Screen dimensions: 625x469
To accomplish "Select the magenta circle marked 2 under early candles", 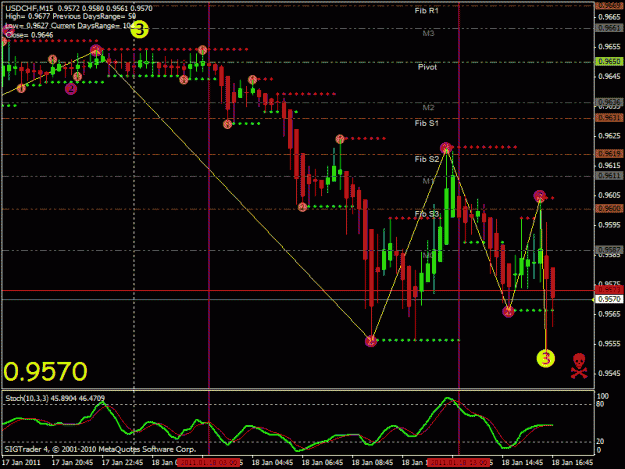I will pyautogui.click(x=71, y=88).
